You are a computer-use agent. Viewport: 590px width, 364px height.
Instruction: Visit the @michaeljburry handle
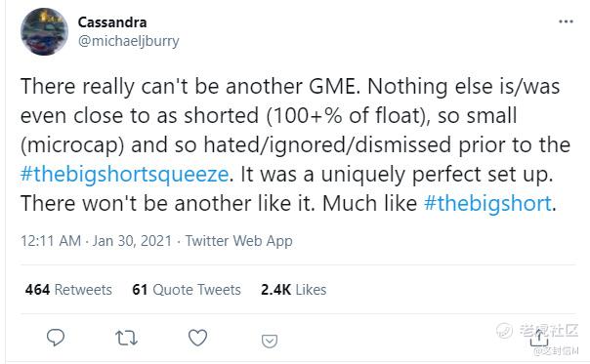click(x=128, y=41)
